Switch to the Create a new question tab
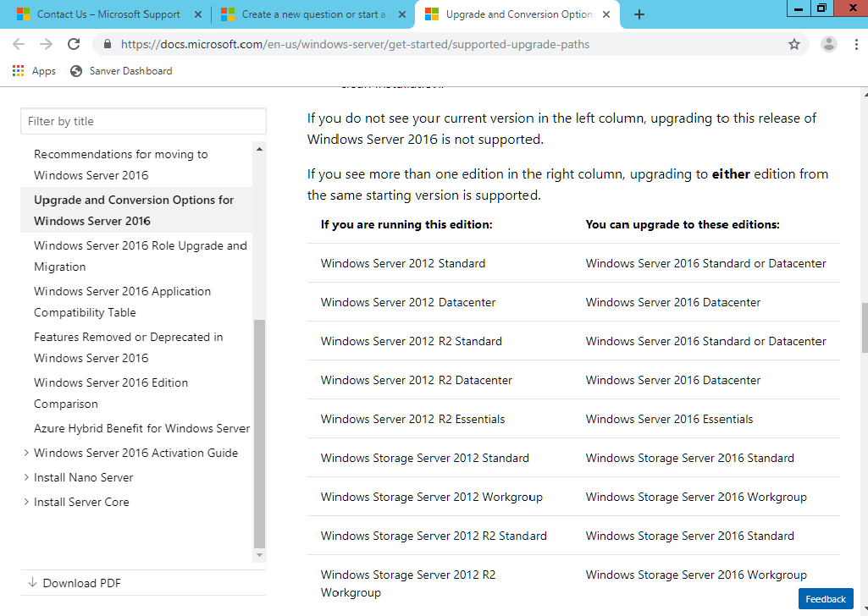This screenshot has width=868, height=616. click(313, 14)
